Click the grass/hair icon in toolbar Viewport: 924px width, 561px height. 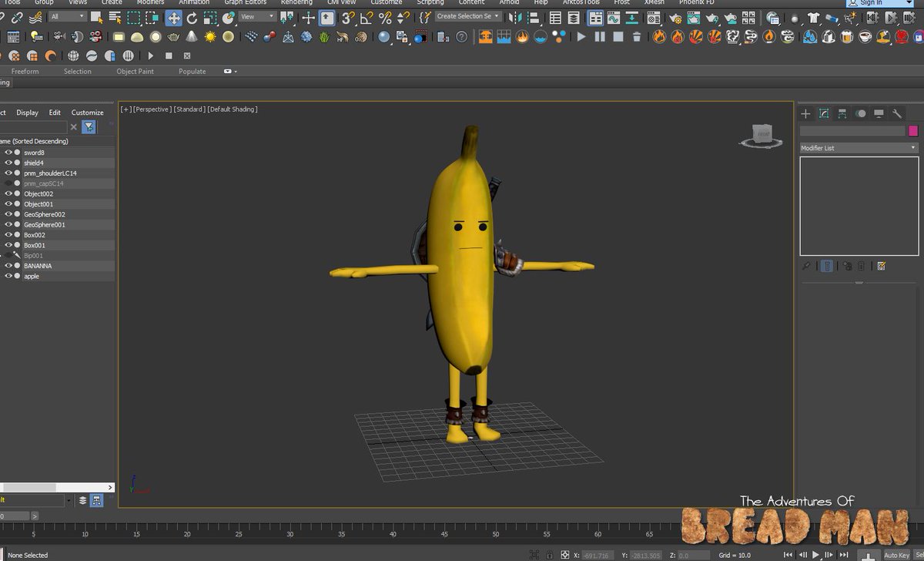pyautogui.click(x=325, y=36)
